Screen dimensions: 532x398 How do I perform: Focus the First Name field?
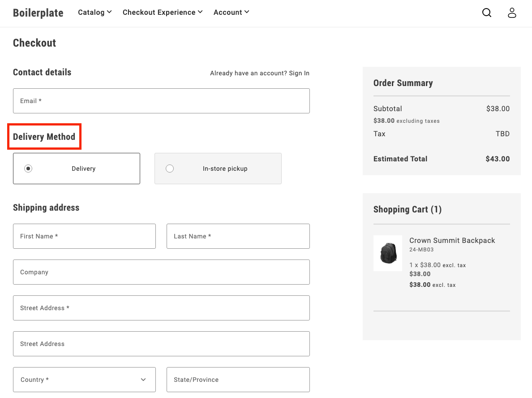[84, 236]
